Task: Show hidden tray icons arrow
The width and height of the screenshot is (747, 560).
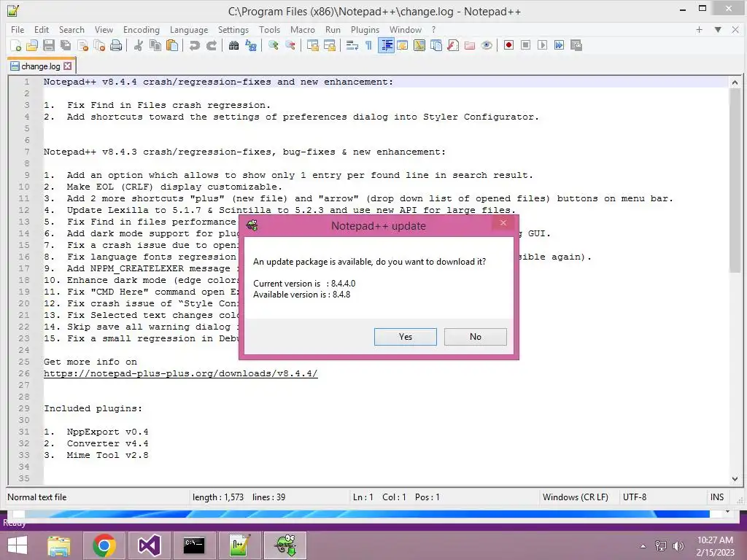Action: (643, 546)
